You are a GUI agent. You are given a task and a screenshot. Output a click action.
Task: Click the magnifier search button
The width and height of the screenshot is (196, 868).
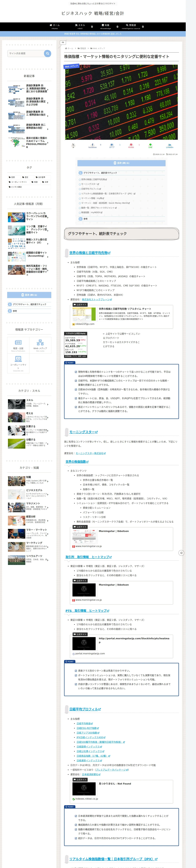pyautogui.click(x=47, y=53)
